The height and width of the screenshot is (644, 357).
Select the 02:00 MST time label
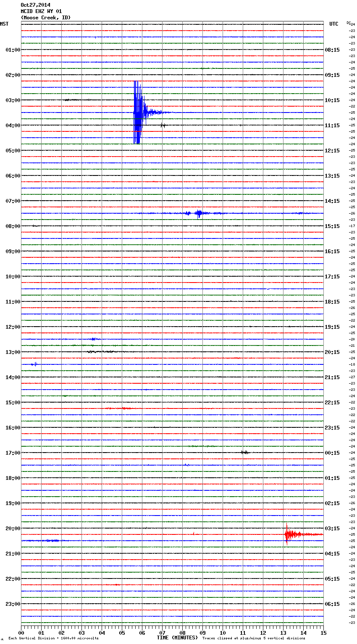pos(13,75)
